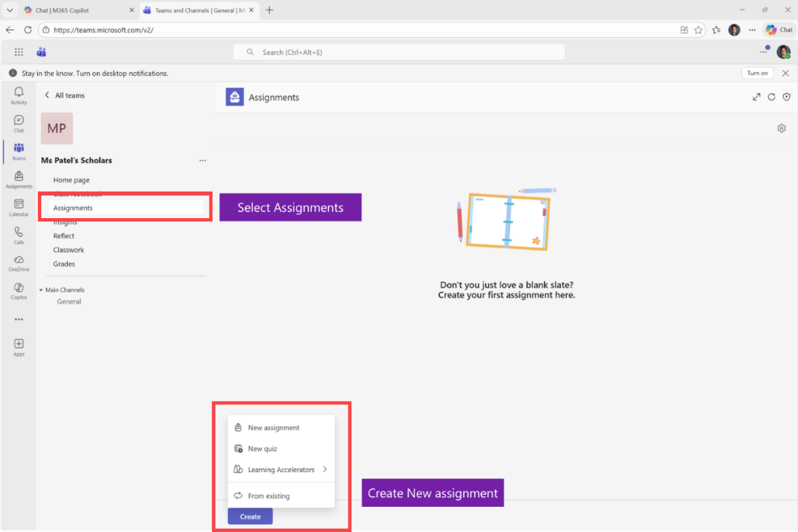Open Reflect in team menu
The height and width of the screenshot is (532, 798).
[64, 236]
